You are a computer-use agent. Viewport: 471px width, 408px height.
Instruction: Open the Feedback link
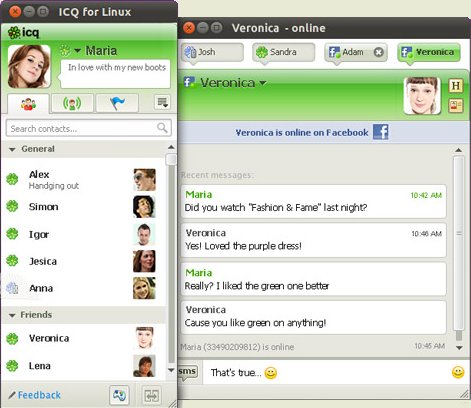coord(39,395)
